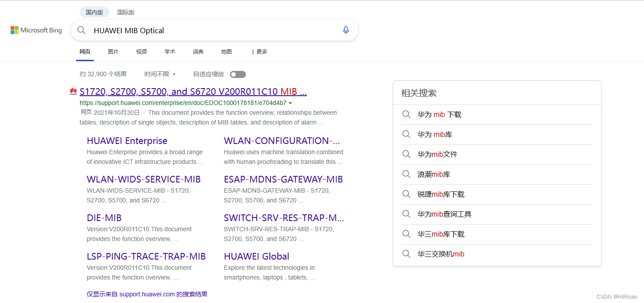Click the Microsoft Bing logo
Image resolution: width=644 pixels, height=303 pixels.
[36, 30]
